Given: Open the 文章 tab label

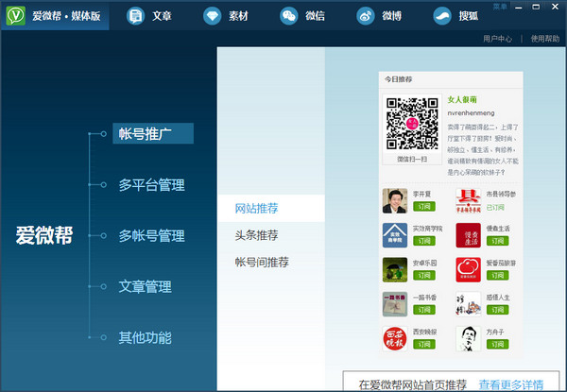Looking at the screenshot, I should click(x=162, y=16).
